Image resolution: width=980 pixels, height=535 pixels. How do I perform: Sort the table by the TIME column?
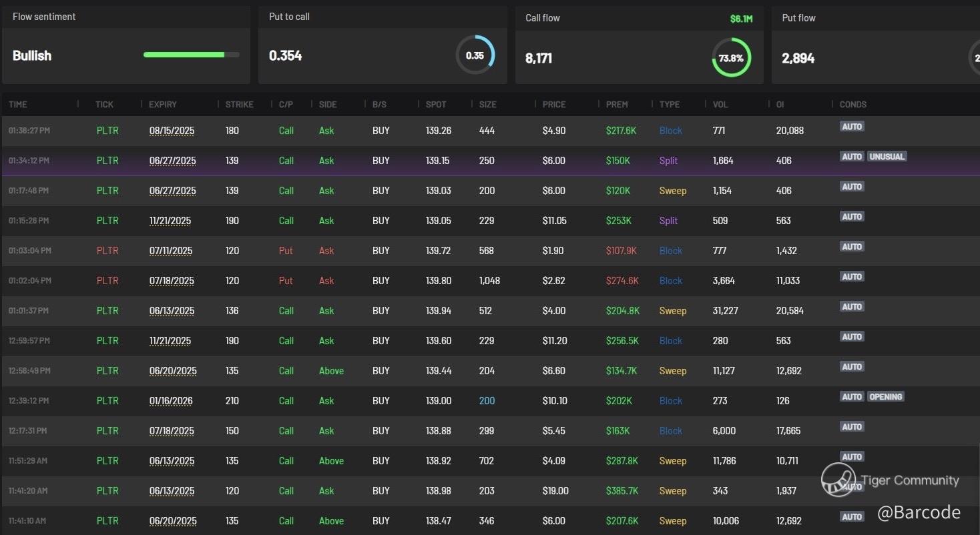(18, 105)
